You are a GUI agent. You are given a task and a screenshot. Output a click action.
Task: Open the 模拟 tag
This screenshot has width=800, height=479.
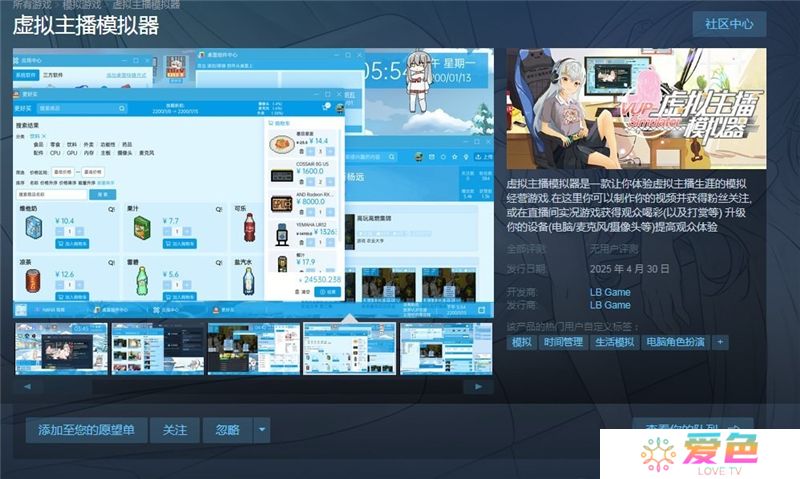[x=521, y=342]
